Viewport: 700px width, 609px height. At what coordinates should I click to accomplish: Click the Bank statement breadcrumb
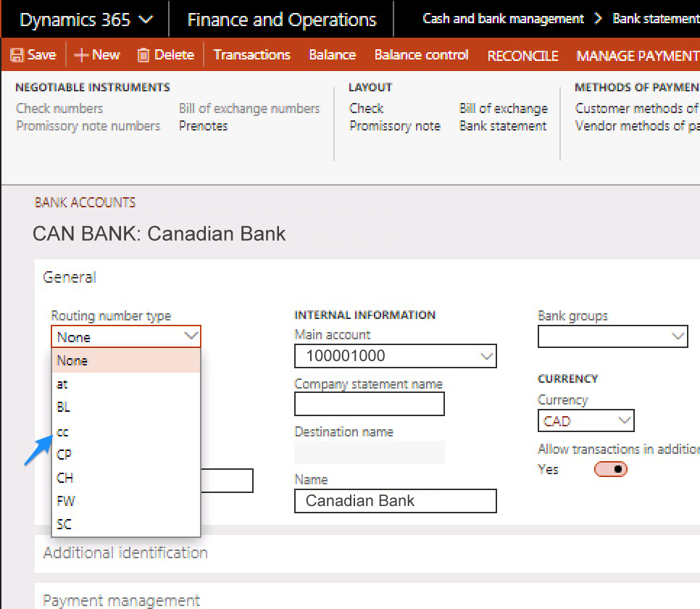coord(656,19)
